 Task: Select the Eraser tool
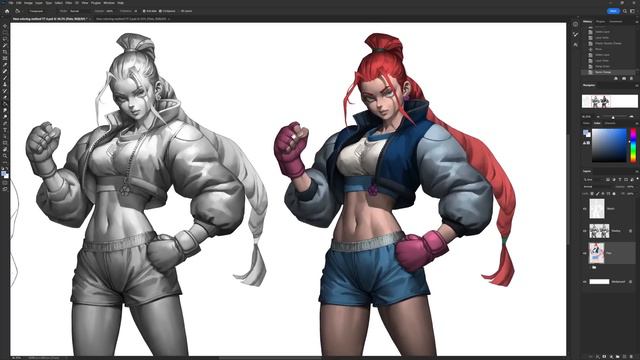(x=5, y=97)
